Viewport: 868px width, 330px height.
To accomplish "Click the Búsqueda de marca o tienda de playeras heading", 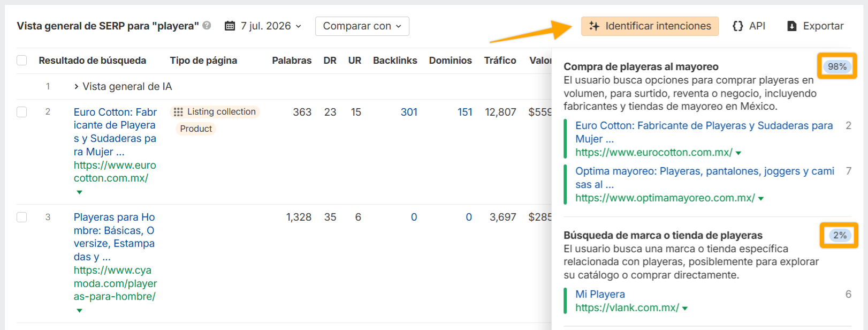I will [x=663, y=235].
